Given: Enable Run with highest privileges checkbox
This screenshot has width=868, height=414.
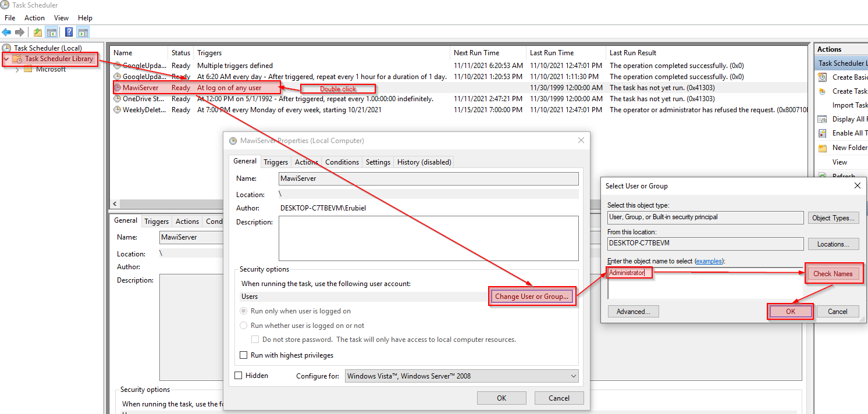Looking at the screenshot, I should [x=244, y=355].
